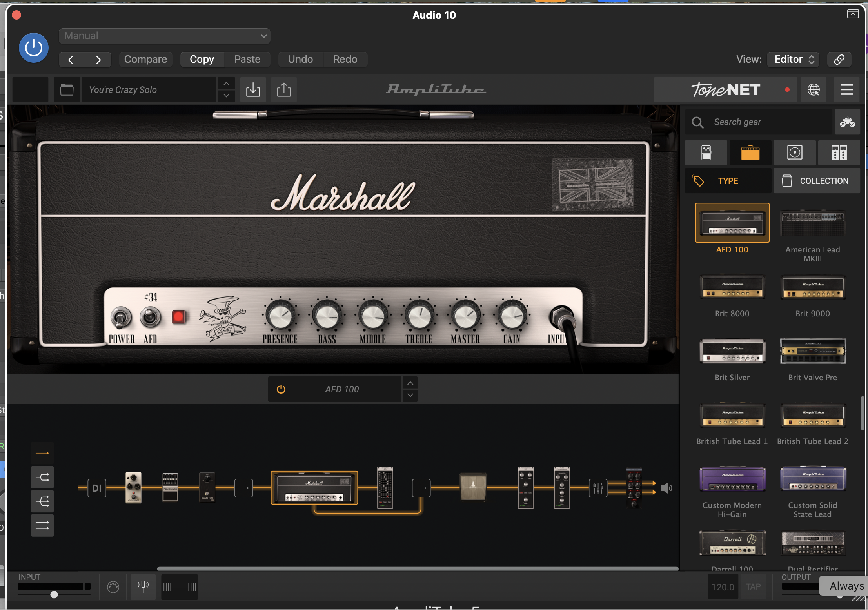
Task: Select the parallel chains routing icon
Action: pyautogui.click(x=42, y=525)
